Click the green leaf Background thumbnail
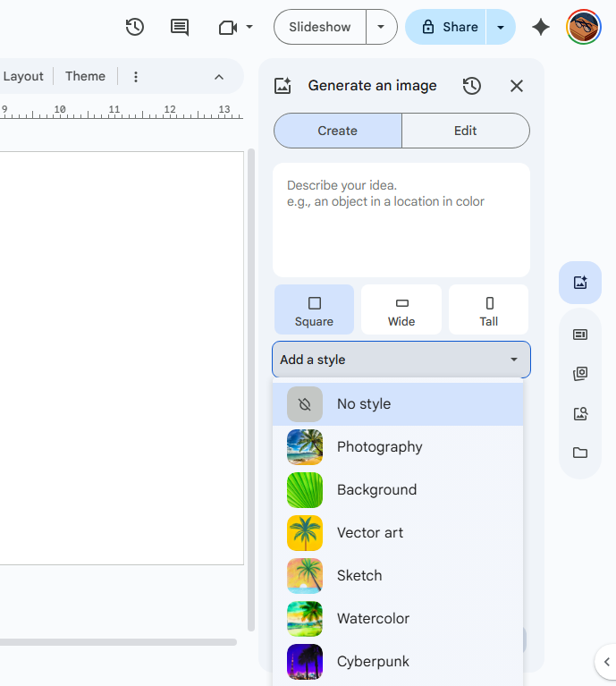The height and width of the screenshot is (686, 616). point(305,489)
